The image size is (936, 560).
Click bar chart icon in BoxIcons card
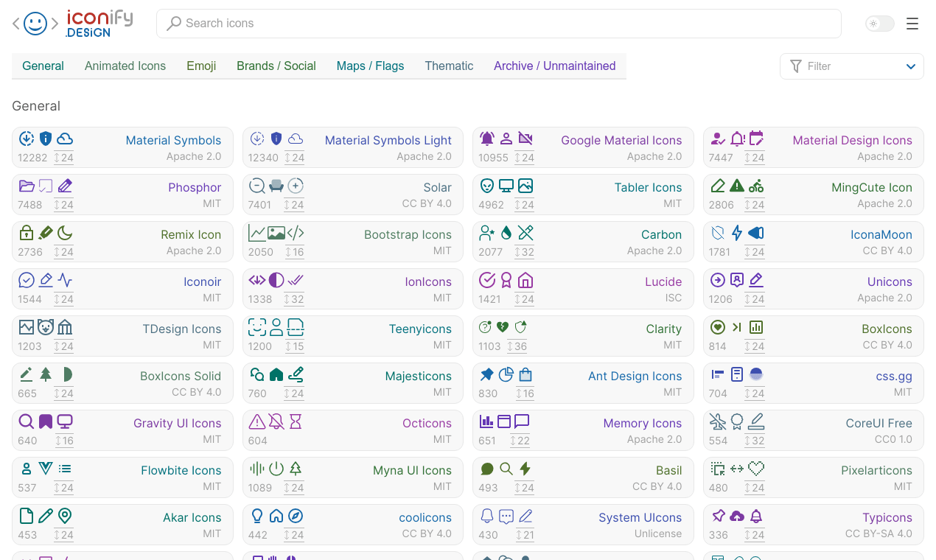pyautogui.click(x=756, y=327)
